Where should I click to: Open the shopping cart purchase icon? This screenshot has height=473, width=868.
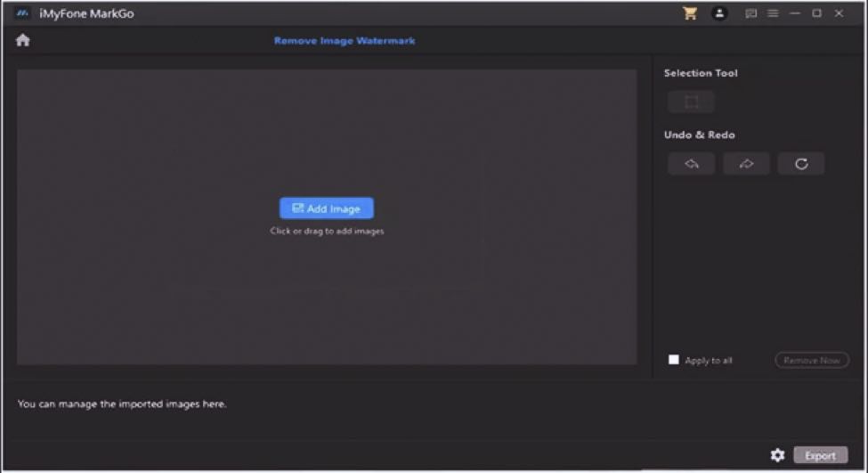pyautogui.click(x=690, y=13)
